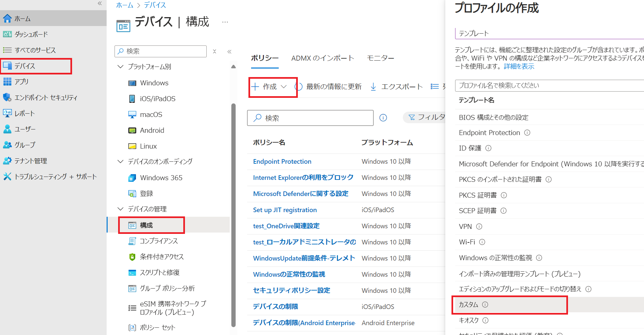Viewport: 644px width, 335px height.
Task: Click the エクスポート button
Action: [397, 87]
